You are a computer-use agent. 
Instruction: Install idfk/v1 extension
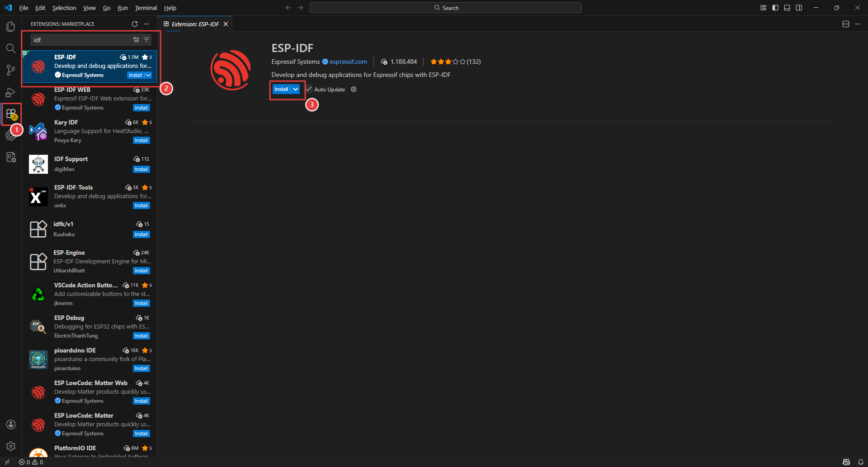pos(142,234)
